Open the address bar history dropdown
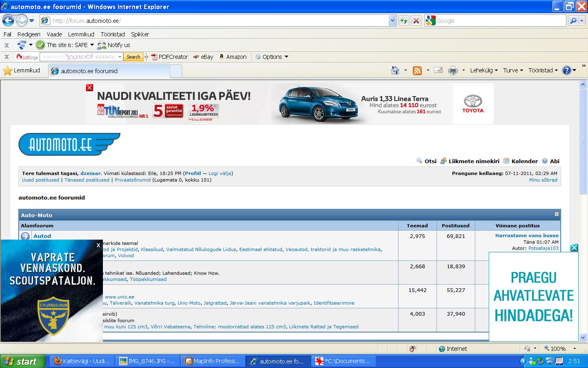588x368 pixels. coord(392,20)
